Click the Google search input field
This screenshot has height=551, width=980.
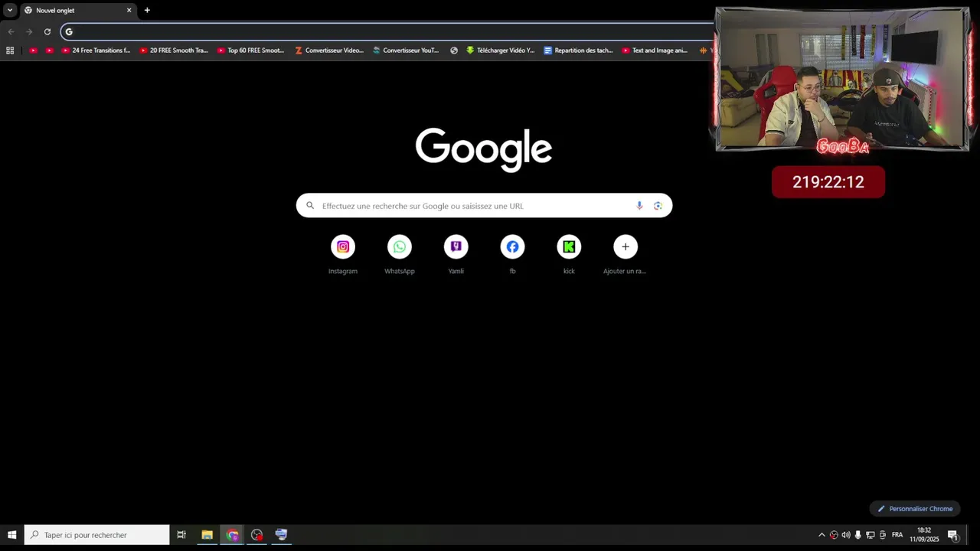coord(484,206)
